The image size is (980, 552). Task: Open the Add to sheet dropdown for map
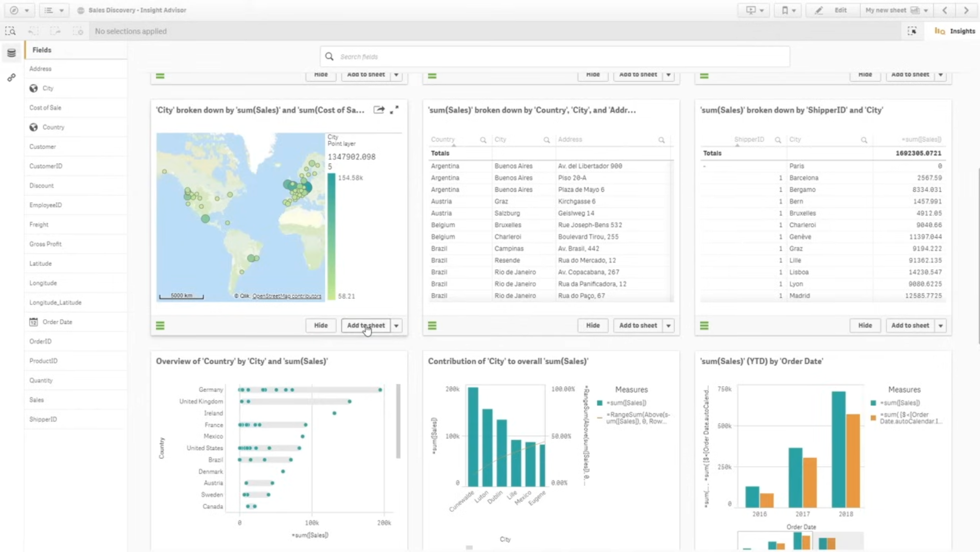[x=396, y=326]
